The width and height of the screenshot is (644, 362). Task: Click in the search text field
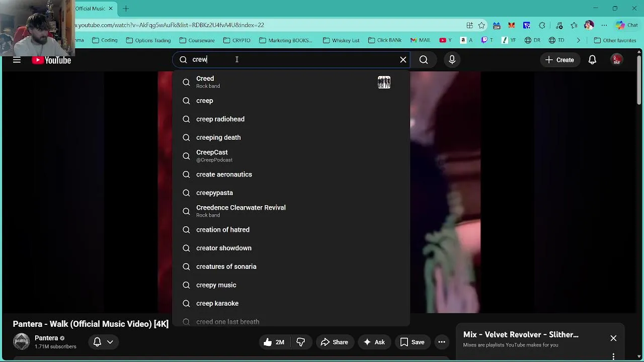click(292, 60)
